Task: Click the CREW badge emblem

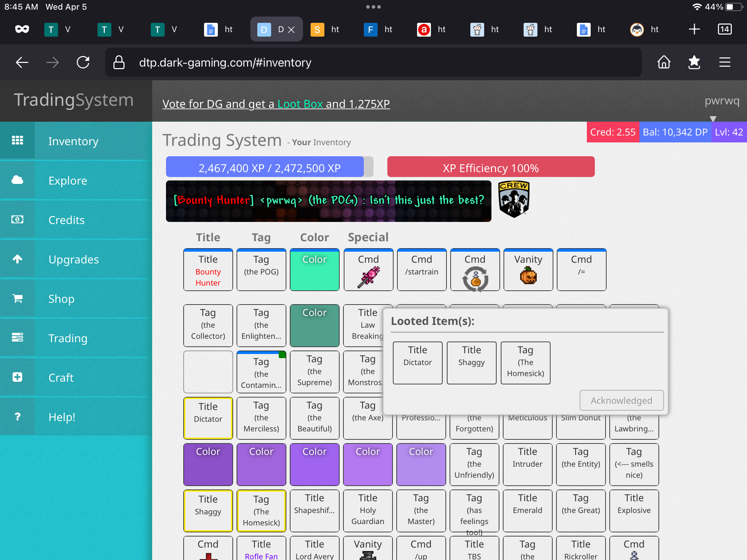Action: [514, 199]
